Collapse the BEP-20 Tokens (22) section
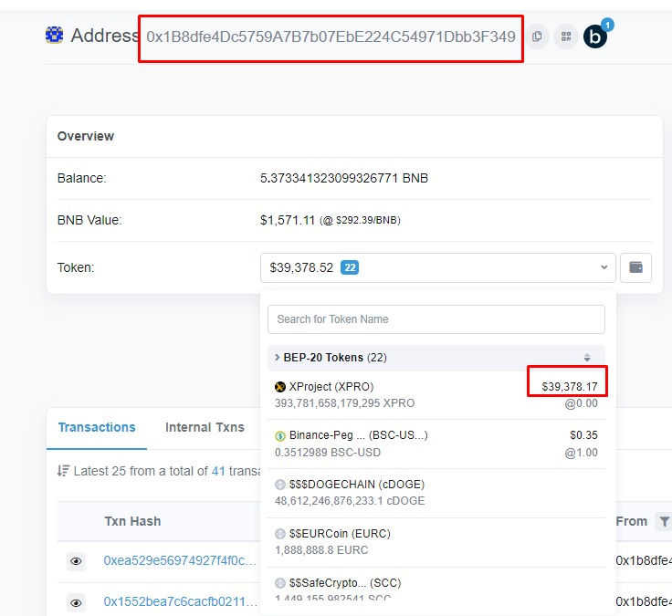The image size is (672, 616). [436, 357]
